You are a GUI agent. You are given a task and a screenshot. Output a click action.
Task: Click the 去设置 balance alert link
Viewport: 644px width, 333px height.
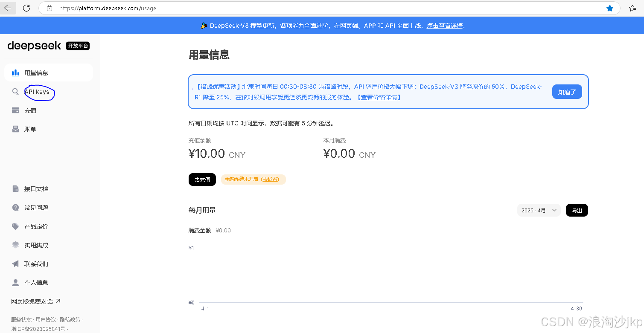270,180
